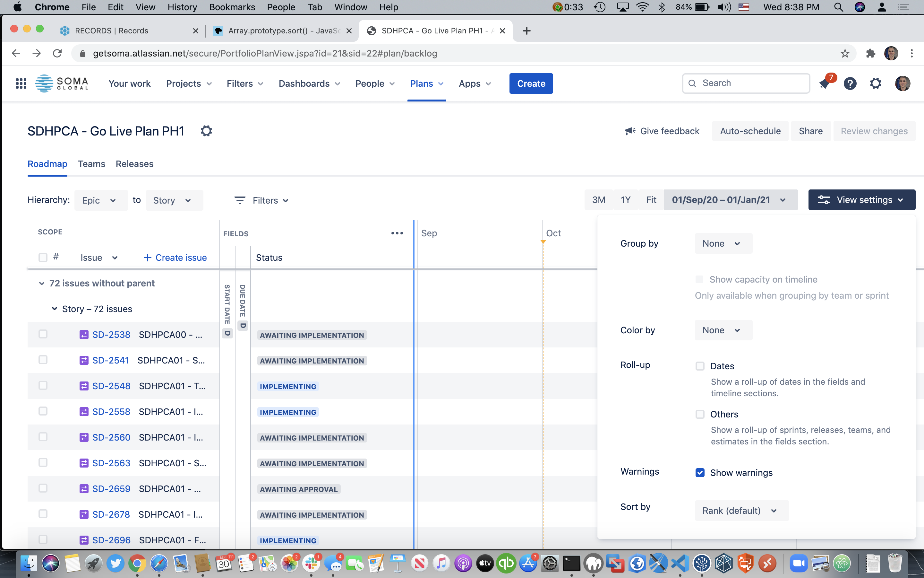Open the Projects navigation menu

pyautogui.click(x=189, y=84)
